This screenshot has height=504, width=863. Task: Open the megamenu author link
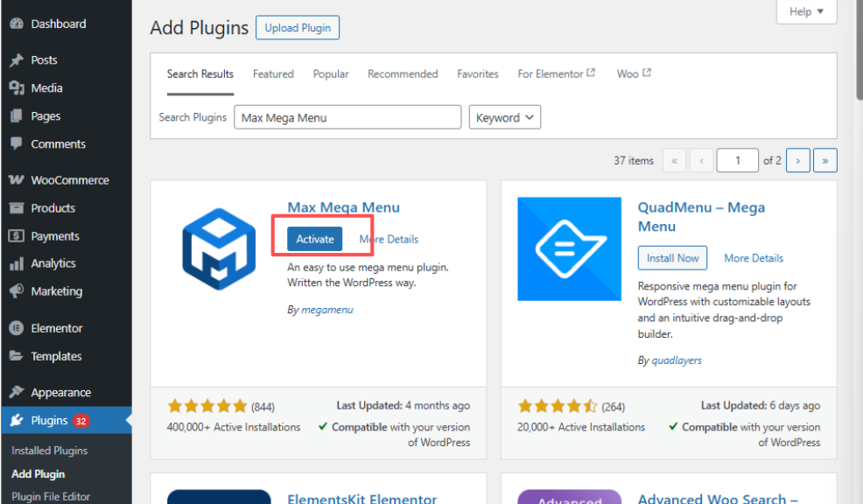(327, 310)
